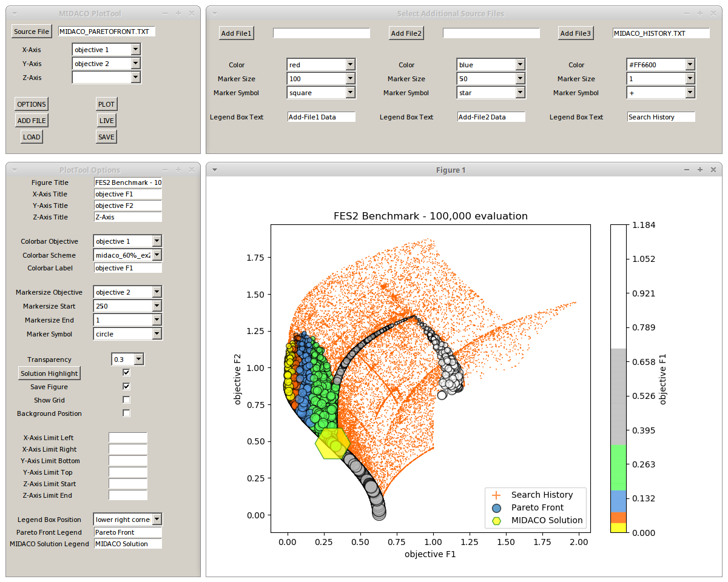Focus the Figure Title input field
The height and width of the screenshot is (582, 728).
(x=128, y=182)
